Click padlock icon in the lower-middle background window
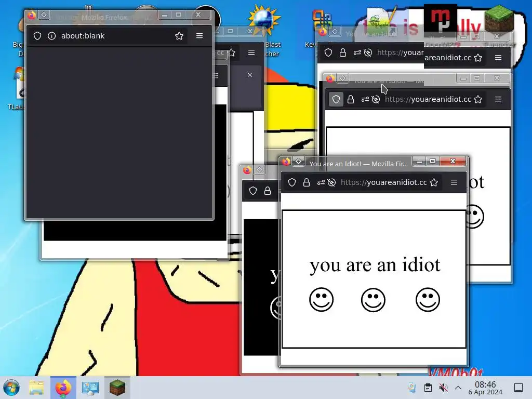 click(x=268, y=191)
